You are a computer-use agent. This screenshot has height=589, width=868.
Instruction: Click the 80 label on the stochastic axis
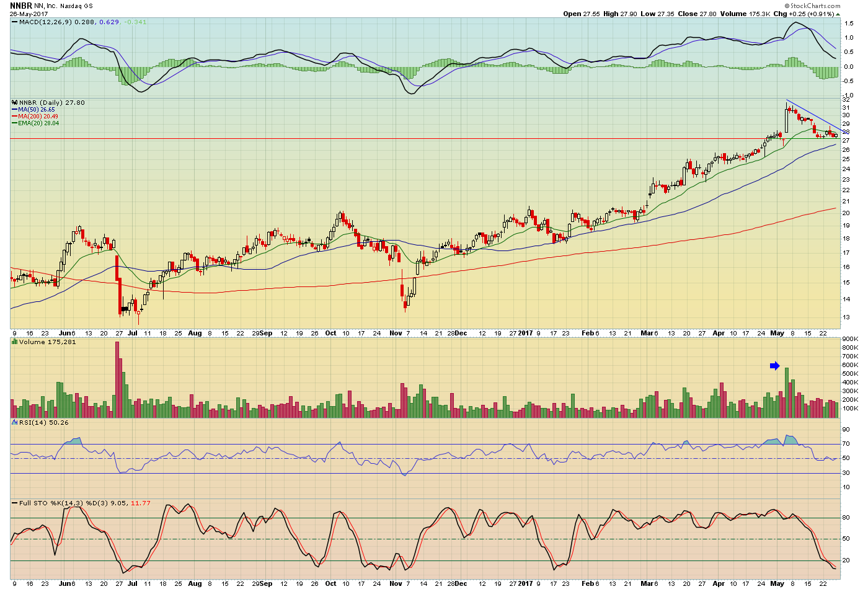(846, 517)
